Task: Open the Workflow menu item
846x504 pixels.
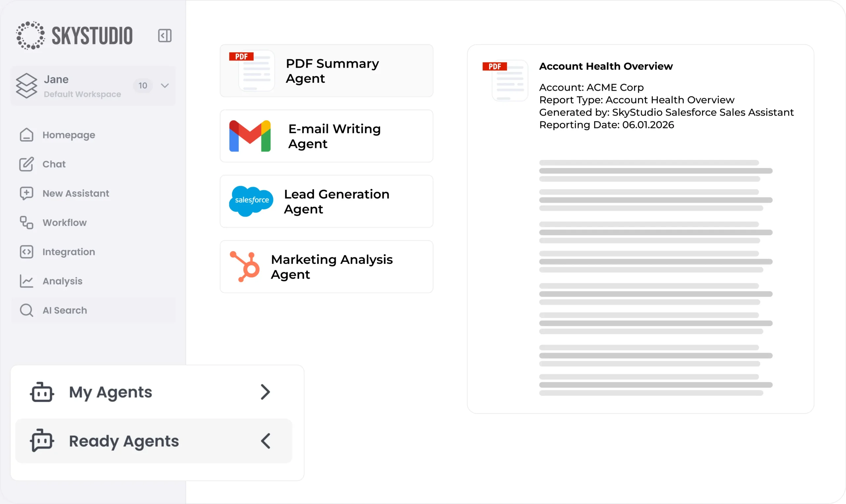Action: click(x=64, y=223)
